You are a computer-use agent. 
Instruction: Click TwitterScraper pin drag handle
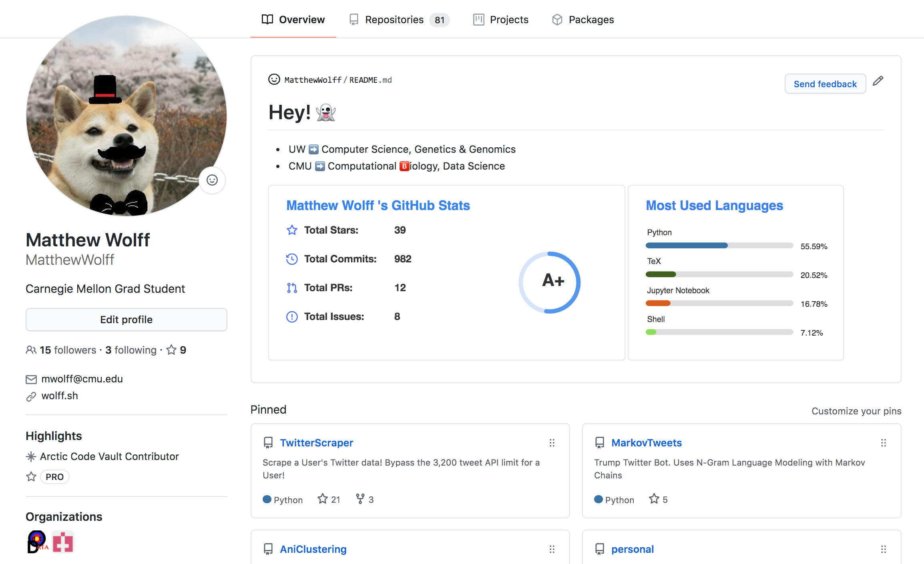coord(552,443)
